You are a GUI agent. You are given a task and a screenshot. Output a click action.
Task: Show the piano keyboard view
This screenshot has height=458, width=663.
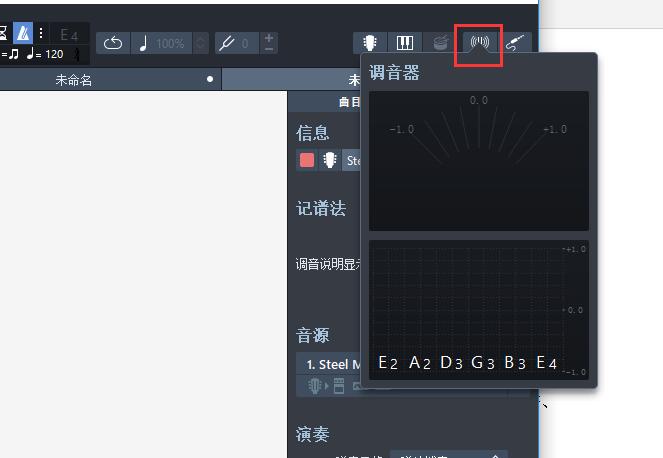coord(405,43)
